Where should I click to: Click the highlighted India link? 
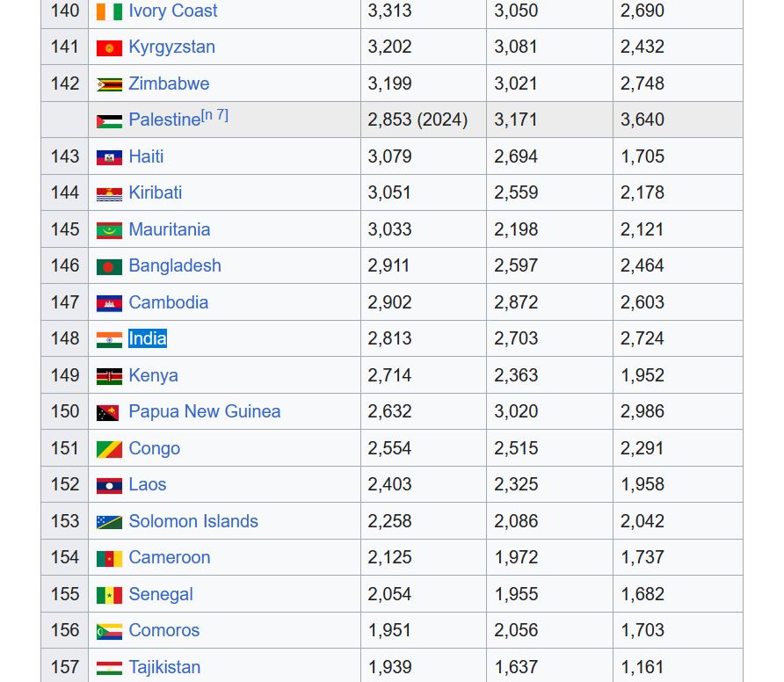pyautogui.click(x=148, y=339)
